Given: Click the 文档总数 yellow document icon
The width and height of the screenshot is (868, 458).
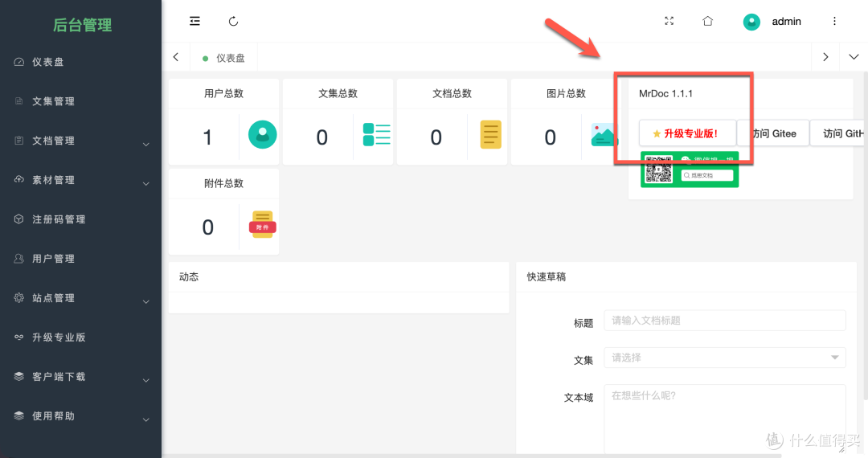Looking at the screenshot, I should (x=490, y=134).
